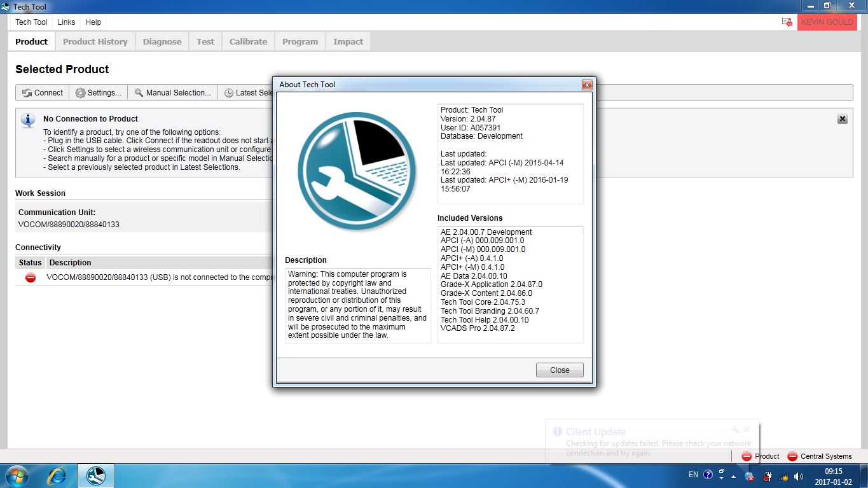Close the About Tech Tool dialog with the red X

(x=587, y=85)
